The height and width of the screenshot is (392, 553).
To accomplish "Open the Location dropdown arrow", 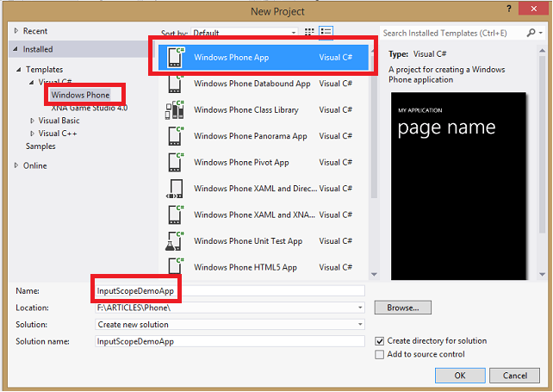I will pos(360,308).
